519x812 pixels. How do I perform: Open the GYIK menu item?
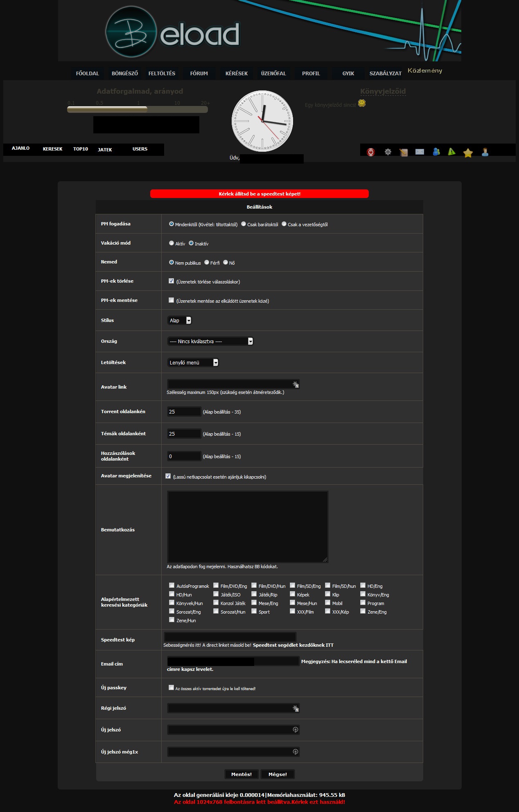348,74
